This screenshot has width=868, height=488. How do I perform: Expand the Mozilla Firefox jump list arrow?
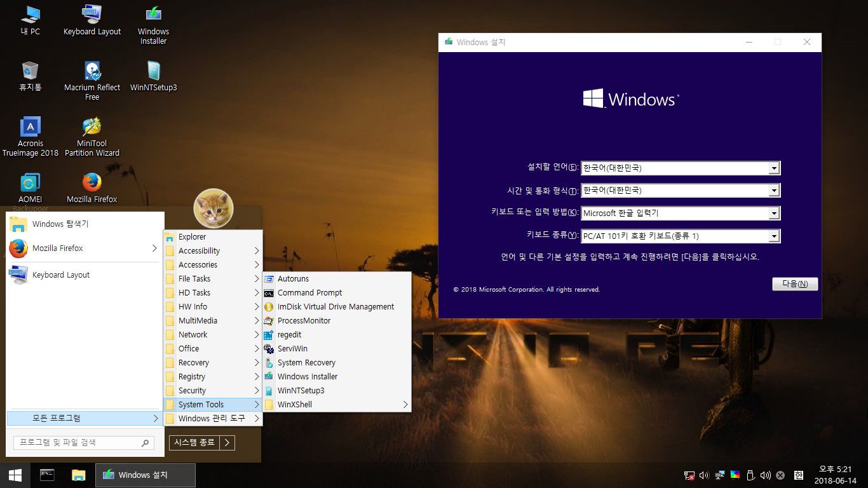click(x=154, y=248)
